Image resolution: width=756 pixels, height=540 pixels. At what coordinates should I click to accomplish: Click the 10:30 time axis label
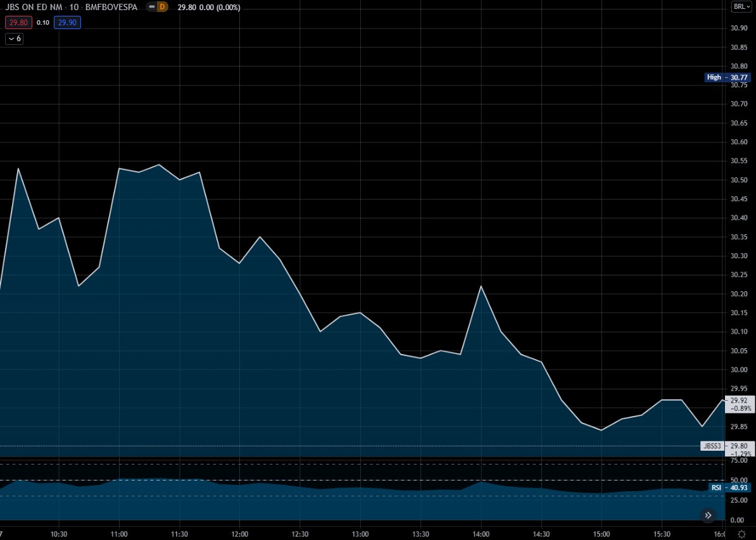click(59, 534)
